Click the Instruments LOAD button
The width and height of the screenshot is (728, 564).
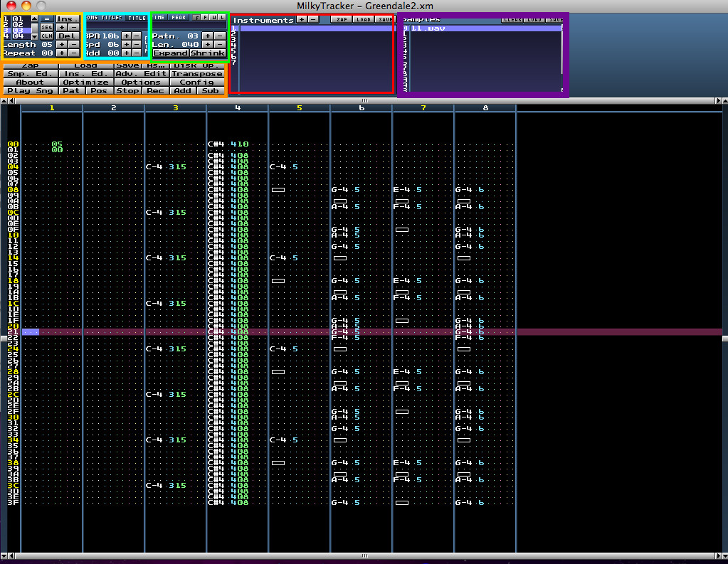(364, 19)
